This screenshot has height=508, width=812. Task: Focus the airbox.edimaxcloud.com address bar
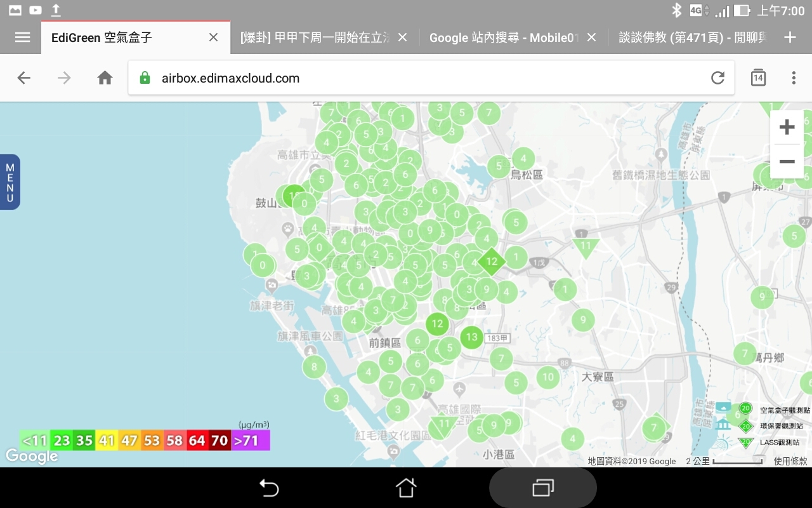pos(431,78)
